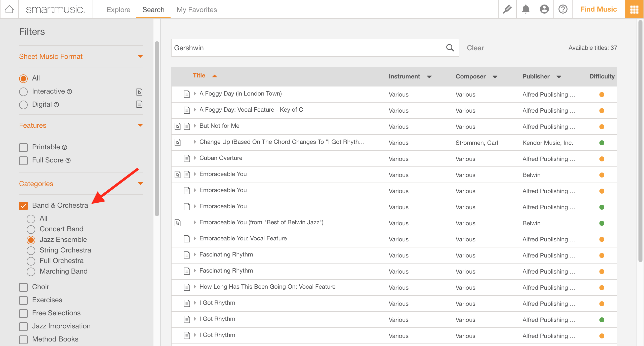The image size is (644, 346).
Task: Click the green difficulty dot for Change Up
Action: click(602, 143)
